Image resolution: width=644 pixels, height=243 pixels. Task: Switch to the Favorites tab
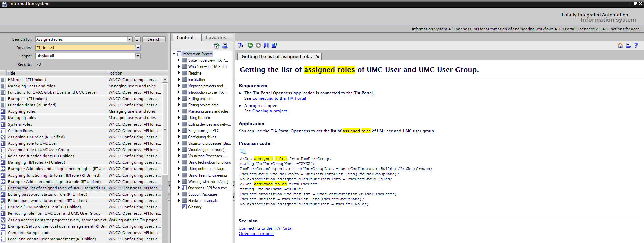[216, 38]
